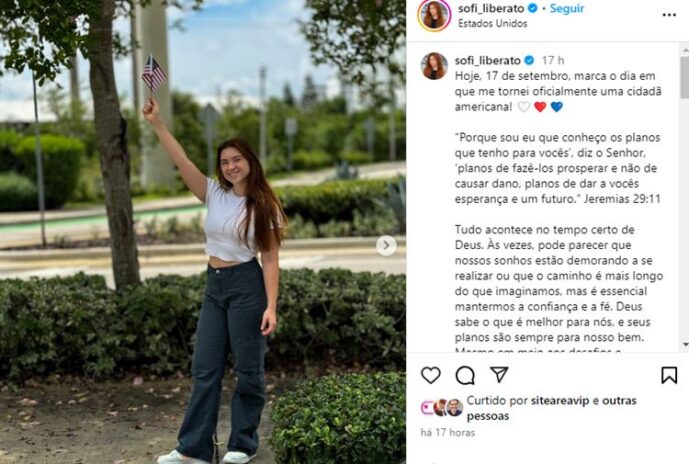
Task: Open sofi_liberato profile picture in header
Action: coord(434,15)
